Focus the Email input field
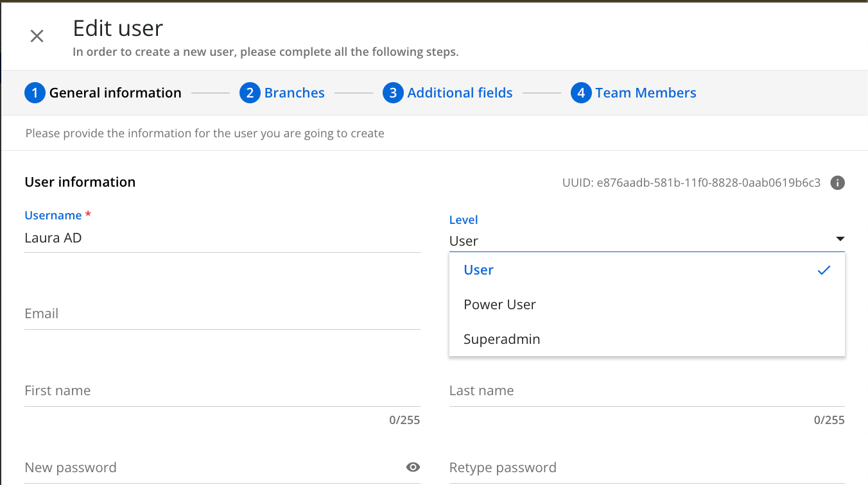Image resolution: width=868 pixels, height=485 pixels. 221,314
